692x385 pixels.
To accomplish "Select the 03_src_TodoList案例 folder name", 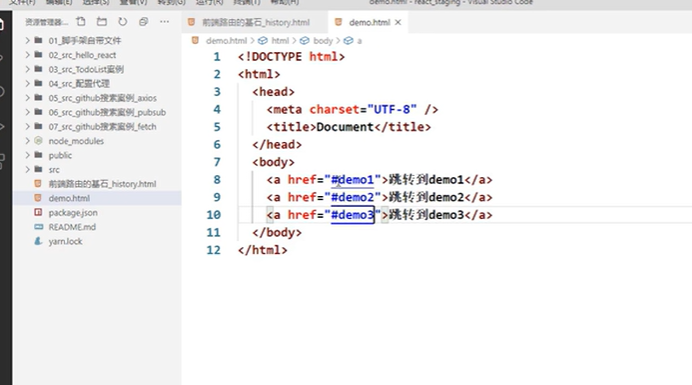I will (x=86, y=69).
